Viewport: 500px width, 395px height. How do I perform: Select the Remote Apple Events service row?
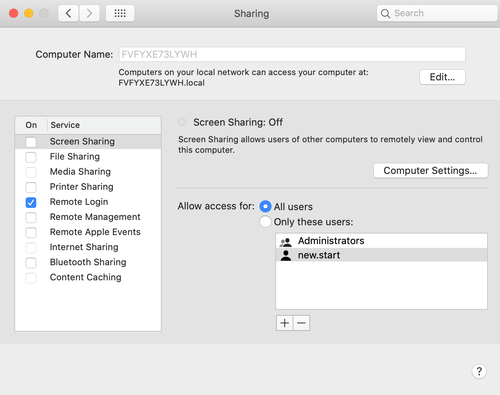(88, 232)
